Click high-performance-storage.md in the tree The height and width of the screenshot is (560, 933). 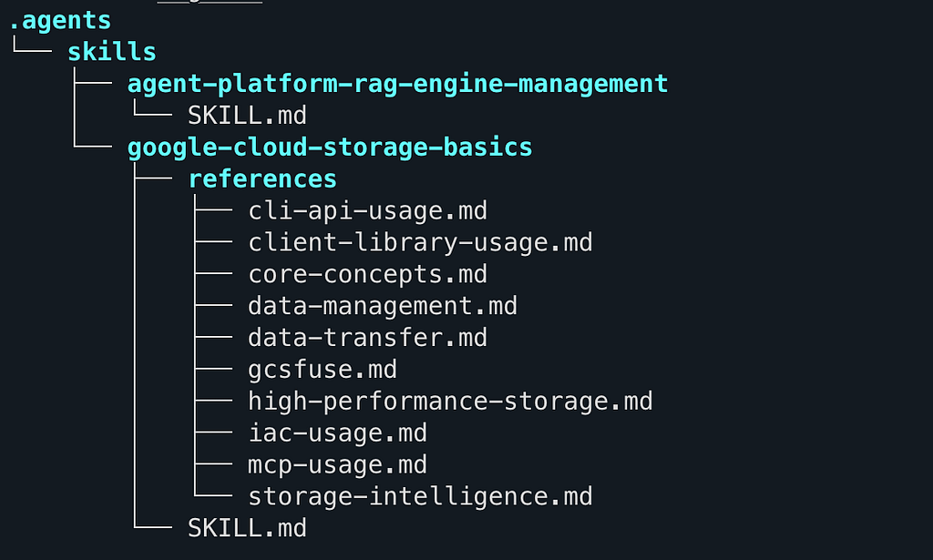click(x=450, y=402)
